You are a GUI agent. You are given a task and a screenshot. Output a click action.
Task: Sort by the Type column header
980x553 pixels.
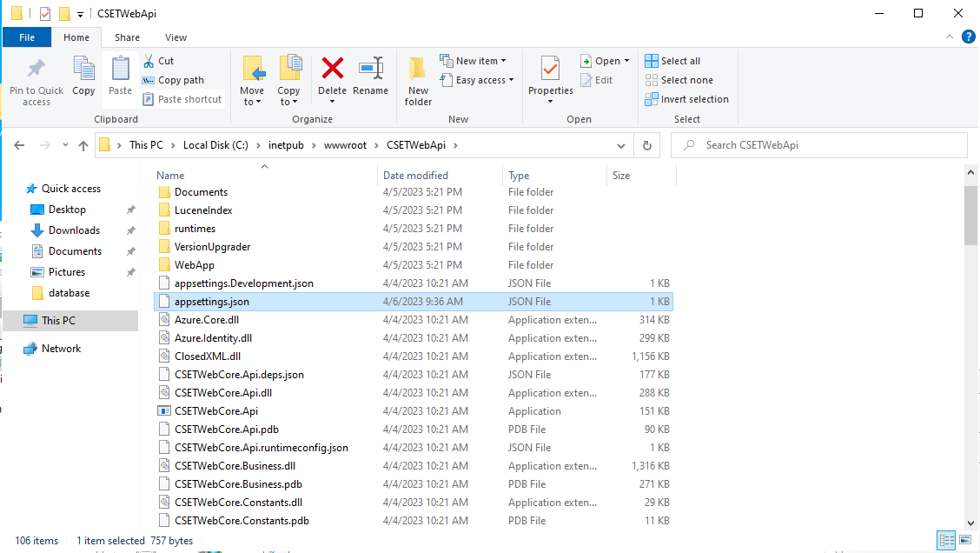click(555, 176)
